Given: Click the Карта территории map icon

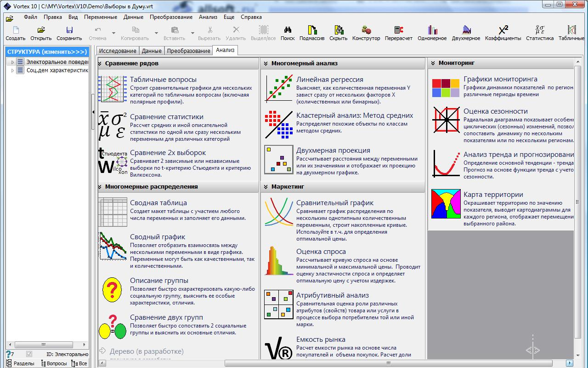Looking at the screenshot, I should point(446,204).
